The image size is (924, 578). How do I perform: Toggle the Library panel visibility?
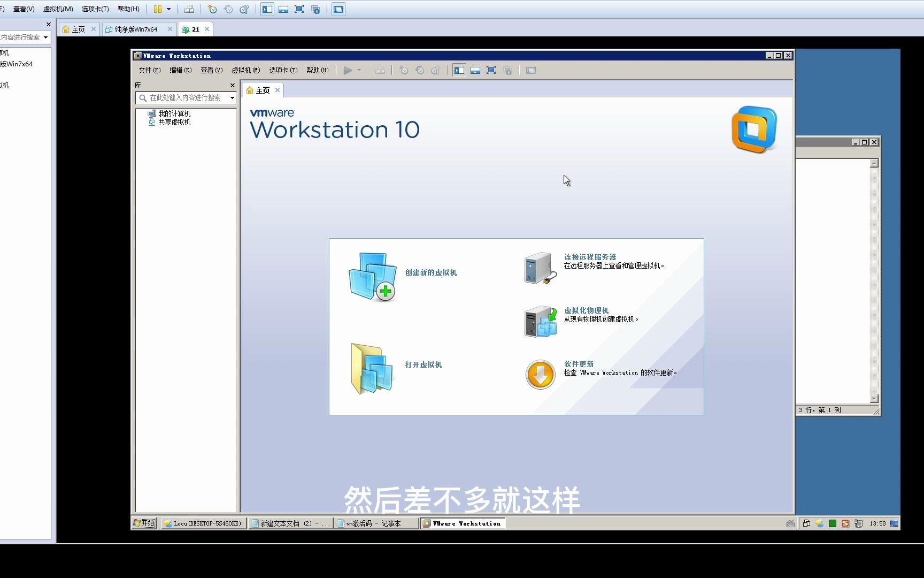pyautogui.click(x=459, y=70)
